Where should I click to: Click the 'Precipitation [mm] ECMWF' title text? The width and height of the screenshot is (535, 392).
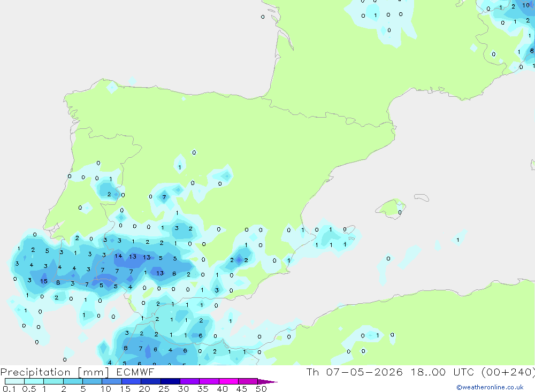pos(77,372)
